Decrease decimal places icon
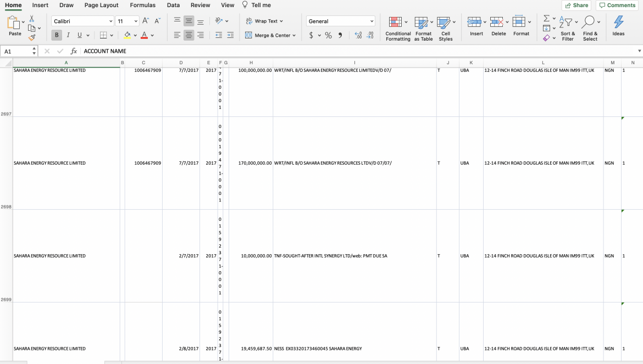This screenshot has height=364, width=643. click(370, 35)
